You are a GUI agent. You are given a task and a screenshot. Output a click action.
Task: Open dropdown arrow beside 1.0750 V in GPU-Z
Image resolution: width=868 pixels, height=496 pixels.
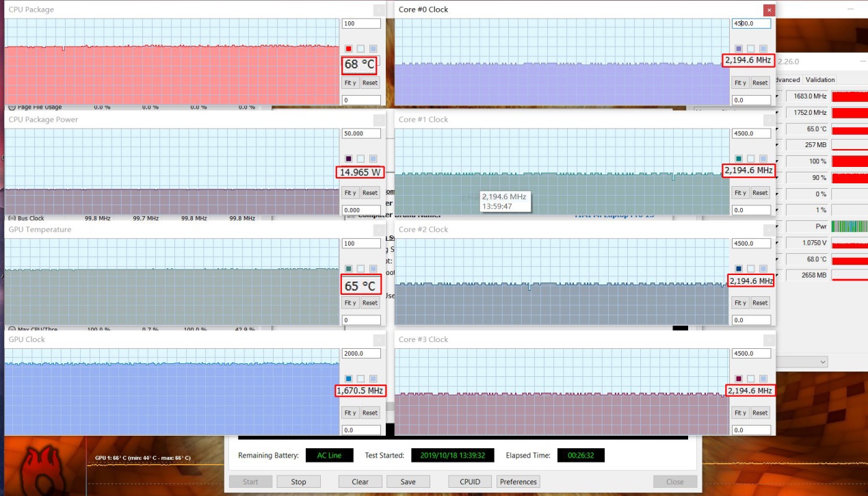click(x=778, y=243)
